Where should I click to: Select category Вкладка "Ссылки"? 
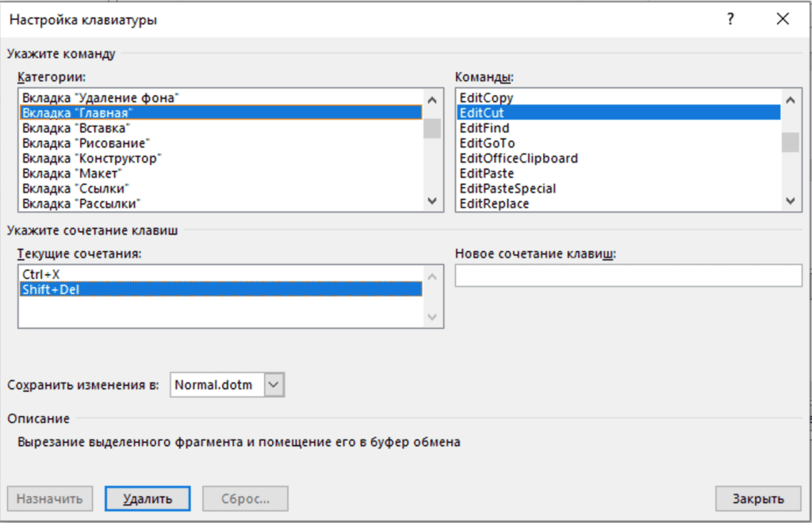pyautogui.click(x=76, y=188)
